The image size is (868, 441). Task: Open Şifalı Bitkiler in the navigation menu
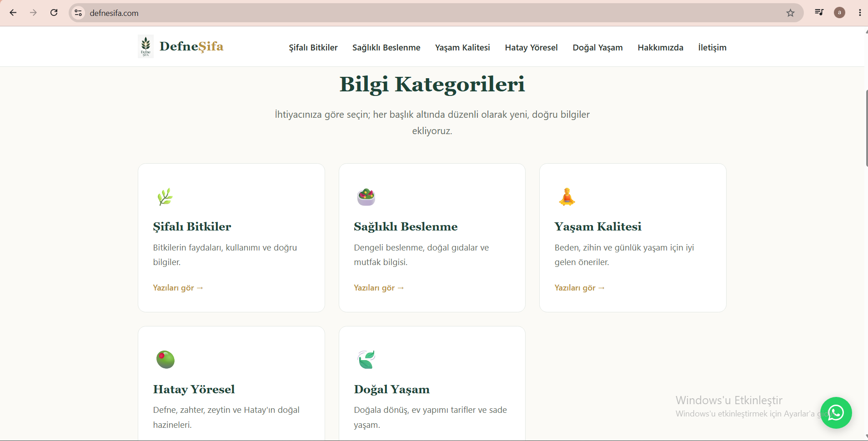click(x=313, y=47)
